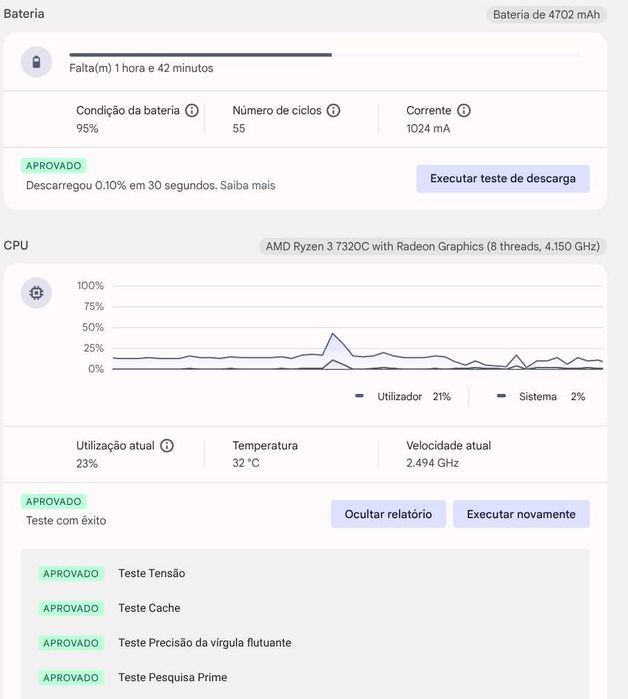Click the AMD Ryzen 3 7320C chip

(x=433, y=246)
